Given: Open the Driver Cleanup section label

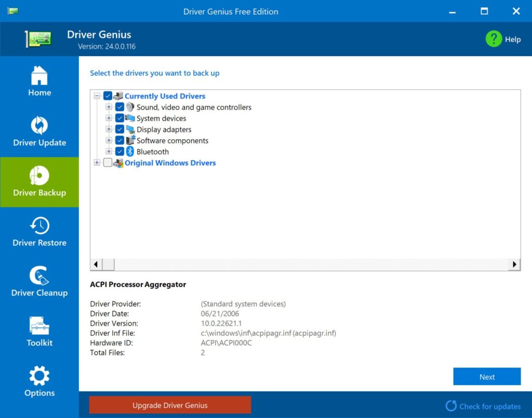Looking at the screenshot, I should pos(39,293).
